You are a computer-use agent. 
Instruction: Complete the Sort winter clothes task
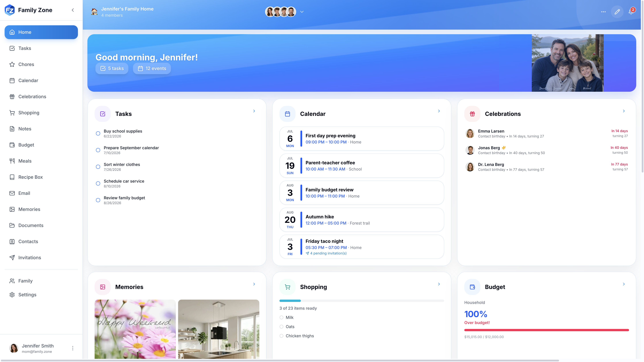98,167
